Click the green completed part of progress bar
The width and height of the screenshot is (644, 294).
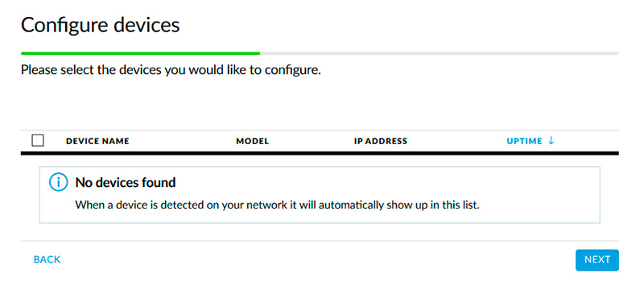[x=140, y=53]
